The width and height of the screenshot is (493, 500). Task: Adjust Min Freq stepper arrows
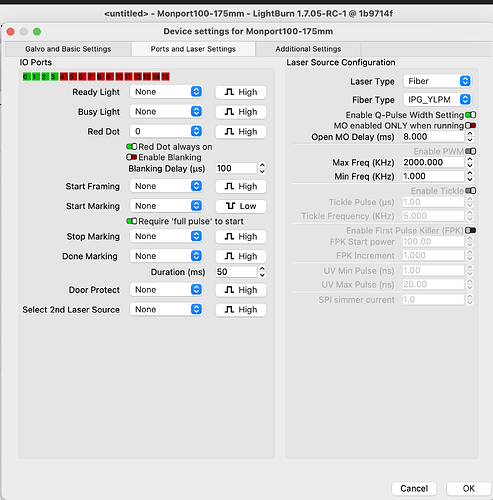(470, 176)
